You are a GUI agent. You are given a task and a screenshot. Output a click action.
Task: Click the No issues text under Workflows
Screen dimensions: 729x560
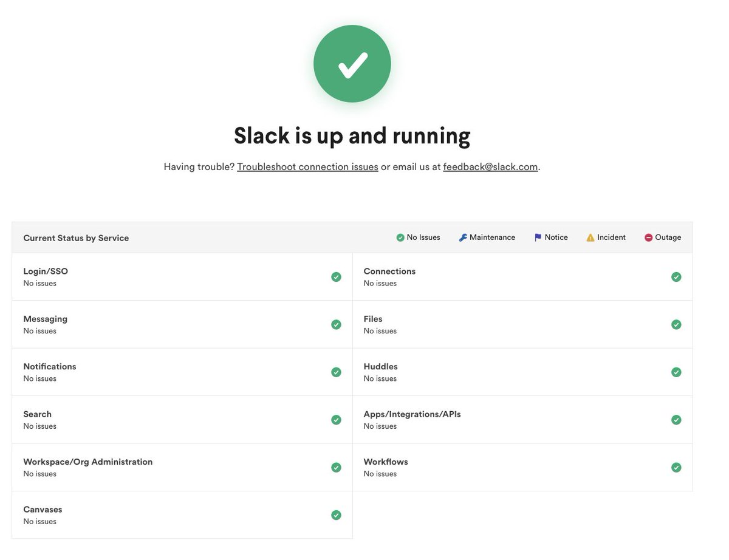(380, 474)
